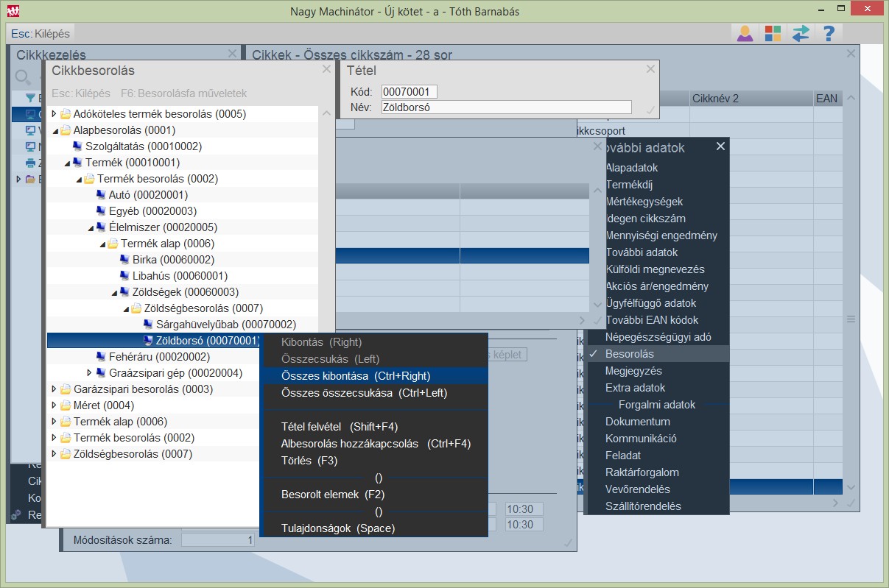Collapse the Alapbesorolás (0001) node
Screen dimensions: 889x588
54,130
